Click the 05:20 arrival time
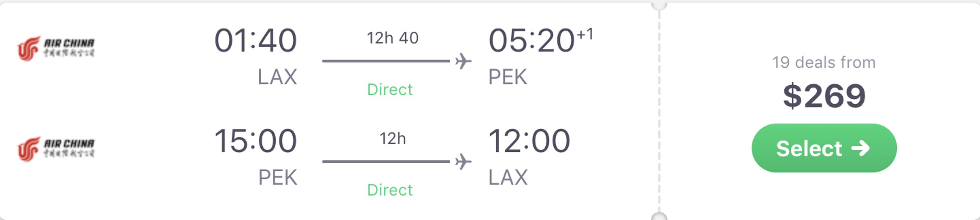This screenshot has width=980, height=220. pyautogui.click(x=531, y=40)
